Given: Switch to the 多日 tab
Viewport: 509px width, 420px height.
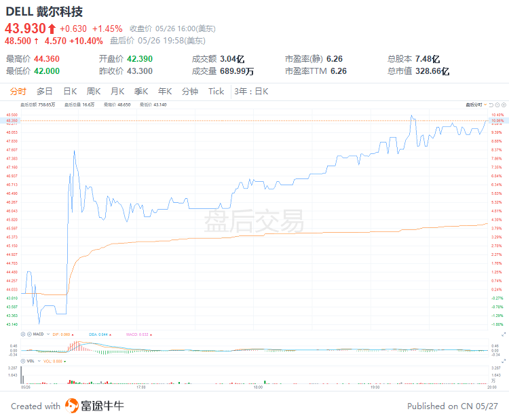Looking at the screenshot, I should coord(45,92).
